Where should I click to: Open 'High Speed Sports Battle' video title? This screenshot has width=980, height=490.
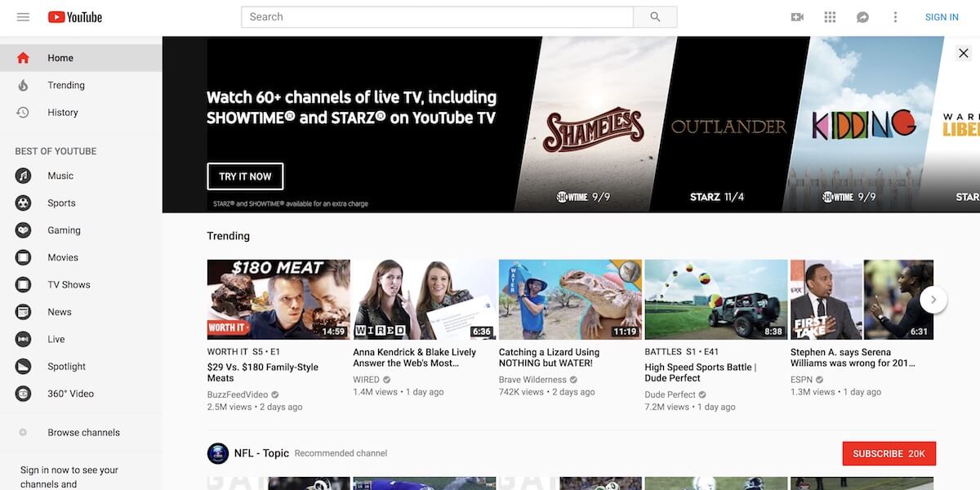coord(701,372)
